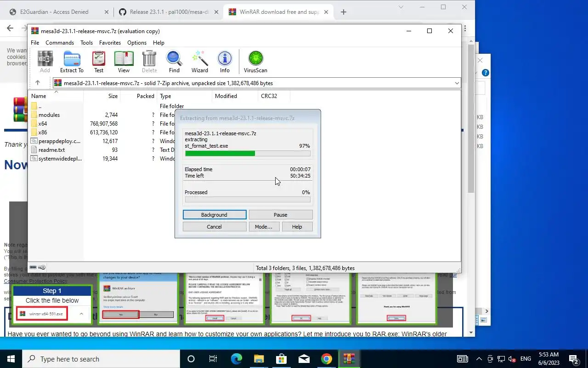Click the taskbar search box
588x368 pixels.
(101, 359)
